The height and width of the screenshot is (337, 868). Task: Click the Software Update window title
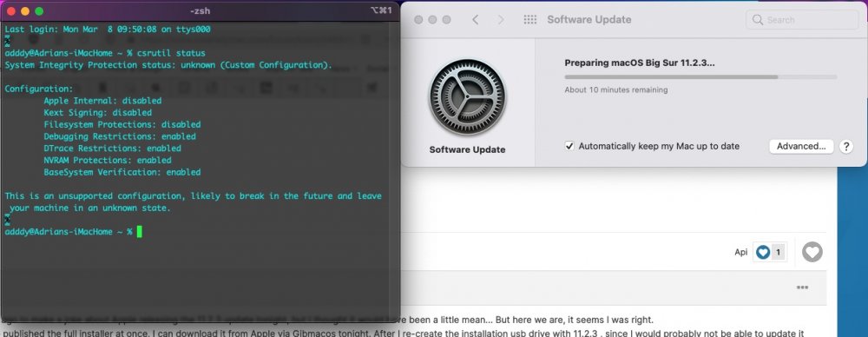[589, 20]
